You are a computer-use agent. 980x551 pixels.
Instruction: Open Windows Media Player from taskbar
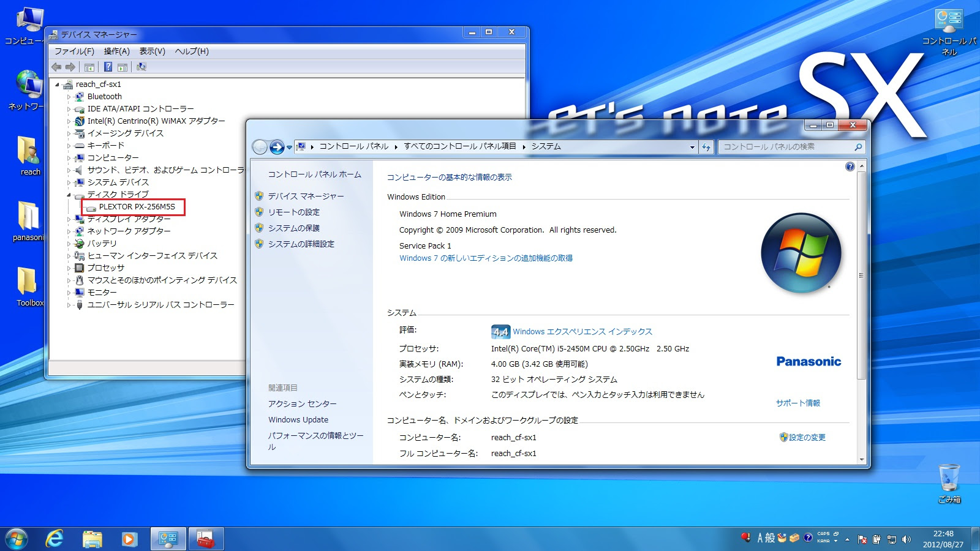pos(129,539)
